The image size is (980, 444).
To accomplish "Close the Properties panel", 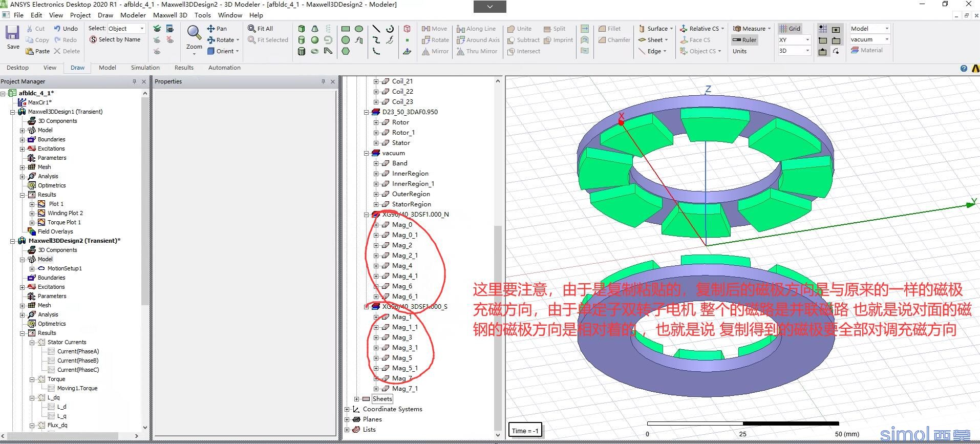I will 333,81.
